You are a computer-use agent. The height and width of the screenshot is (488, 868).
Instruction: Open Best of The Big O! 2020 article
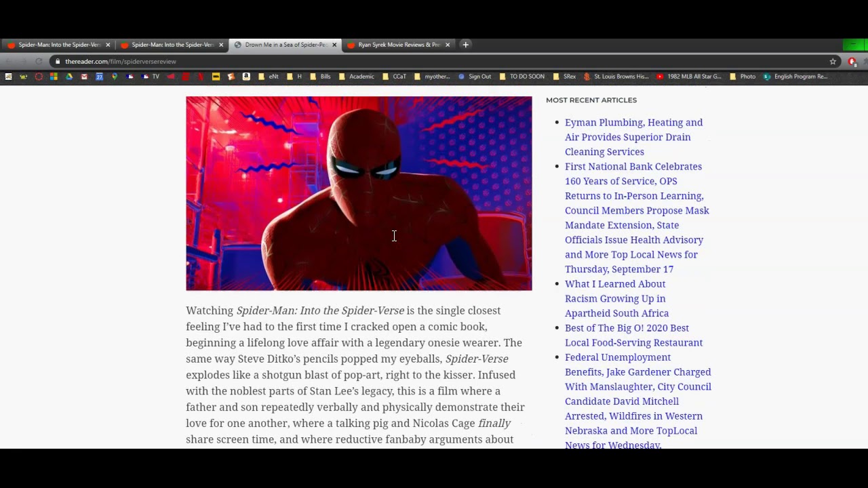pos(634,335)
